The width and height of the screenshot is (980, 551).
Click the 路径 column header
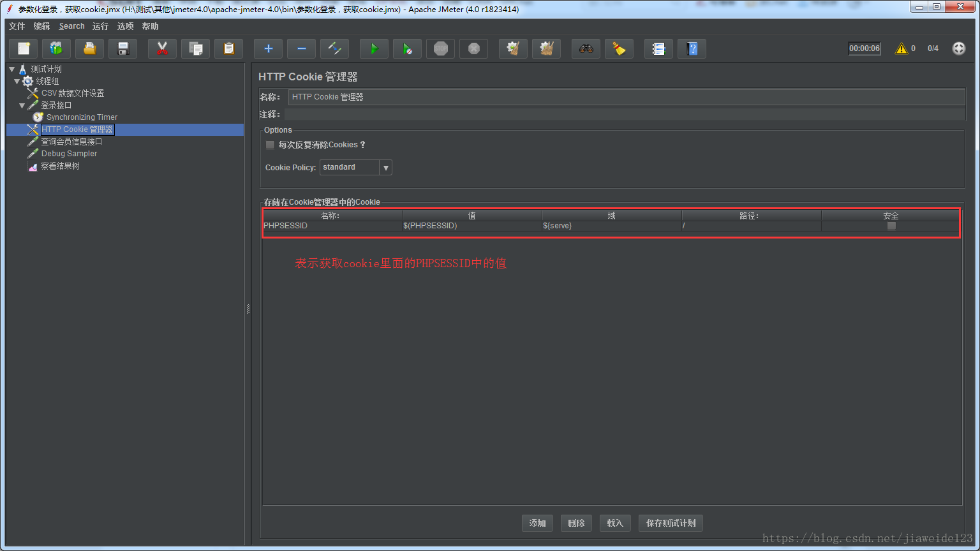752,216
